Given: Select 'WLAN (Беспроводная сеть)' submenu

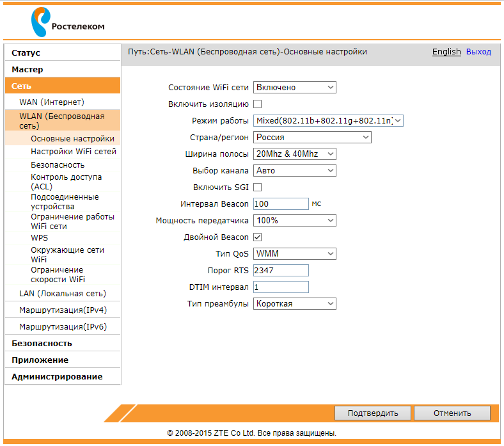Looking at the screenshot, I should pyautogui.click(x=63, y=120).
